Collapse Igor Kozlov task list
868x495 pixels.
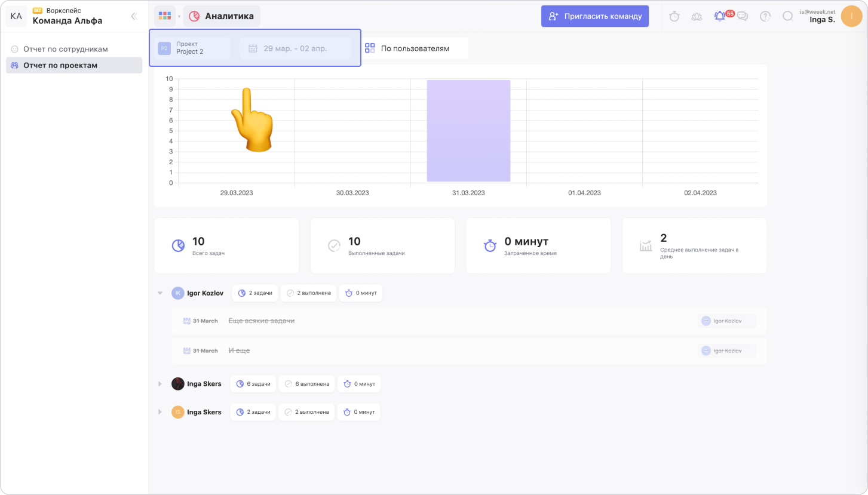point(160,293)
